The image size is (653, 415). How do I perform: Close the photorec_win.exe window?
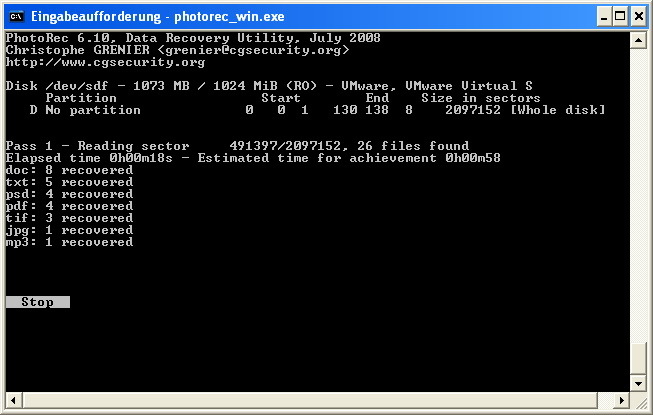[x=638, y=17]
